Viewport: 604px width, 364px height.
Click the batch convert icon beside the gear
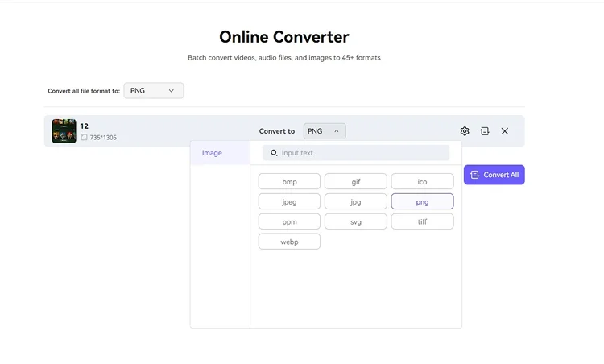[485, 131]
